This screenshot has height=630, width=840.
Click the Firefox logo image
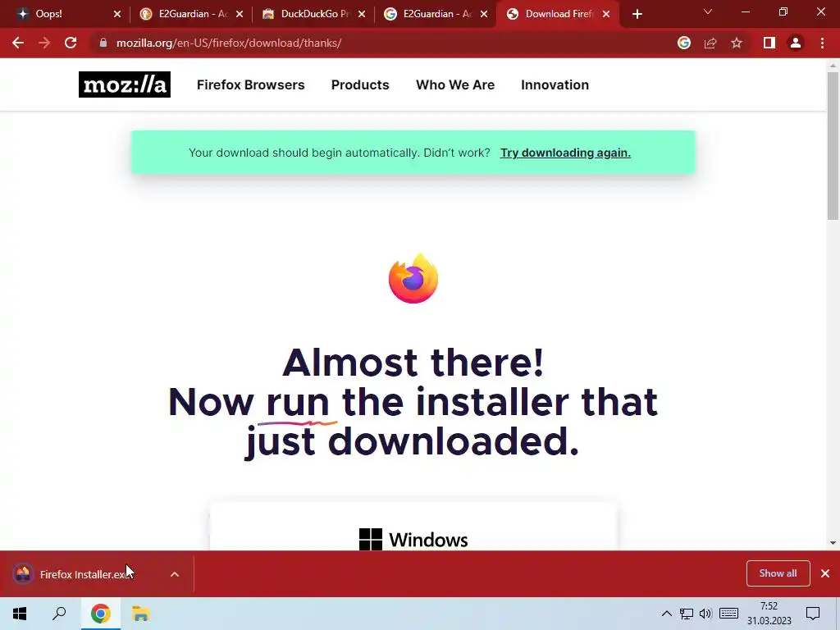coord(413,279)
